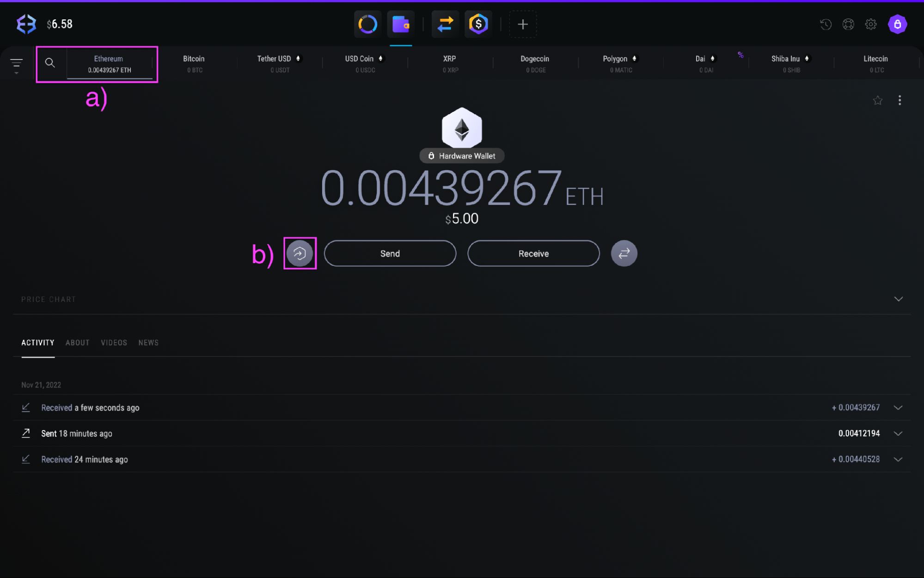The image size is (924, 578).
Task: Click the add app plus icon
Action: 522,24
